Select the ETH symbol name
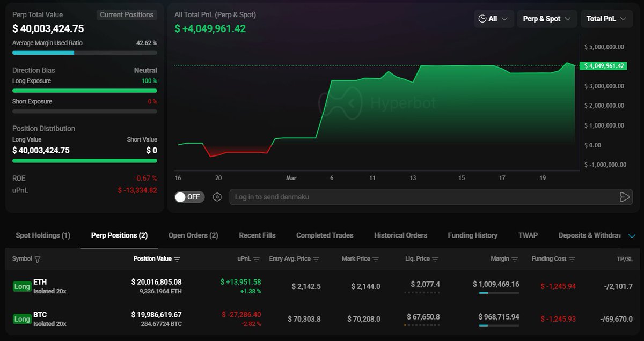Image resolution: width=644 pixels, height=341 pixels. (40, 282)
